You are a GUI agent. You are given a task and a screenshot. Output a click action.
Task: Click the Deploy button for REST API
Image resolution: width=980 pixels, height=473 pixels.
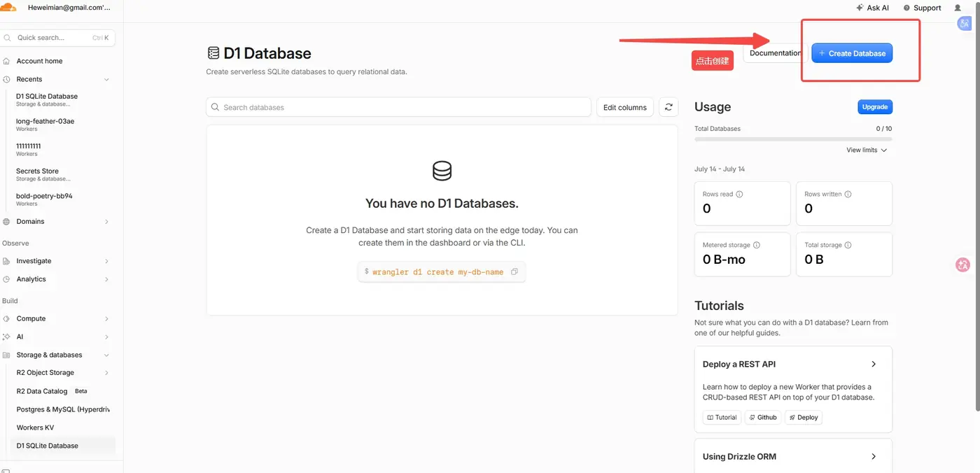(x=804, y=417)
